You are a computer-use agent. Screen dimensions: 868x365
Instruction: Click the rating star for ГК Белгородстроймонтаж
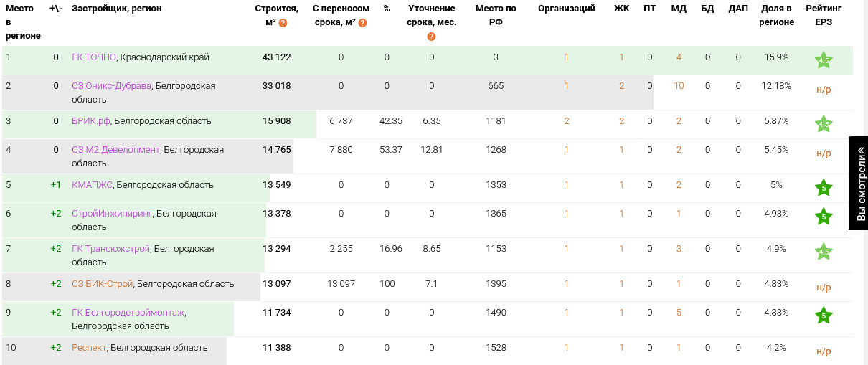[824, 316]
